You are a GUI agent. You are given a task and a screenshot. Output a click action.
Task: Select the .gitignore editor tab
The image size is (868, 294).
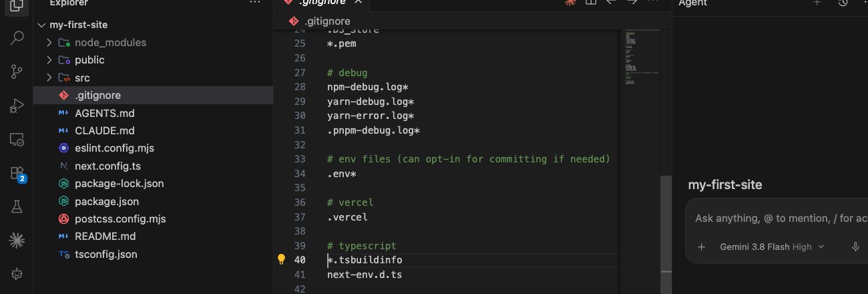tap(322, 4)
